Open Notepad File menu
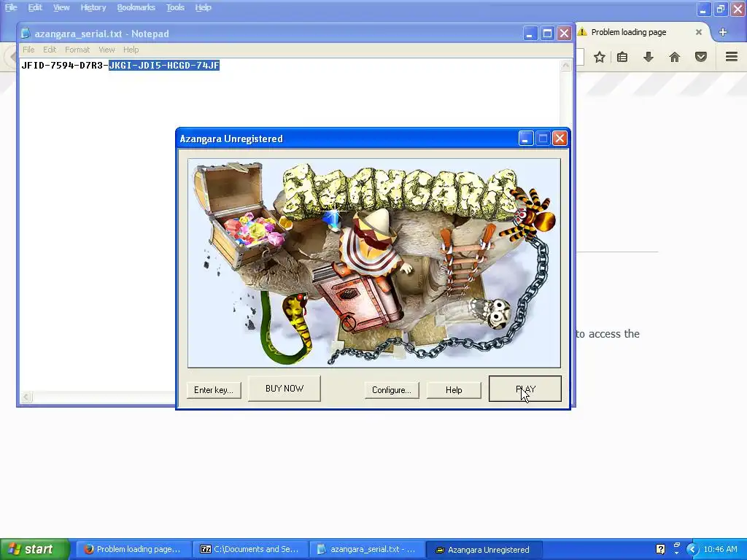 pyautogui.click(x=28, y=50)
